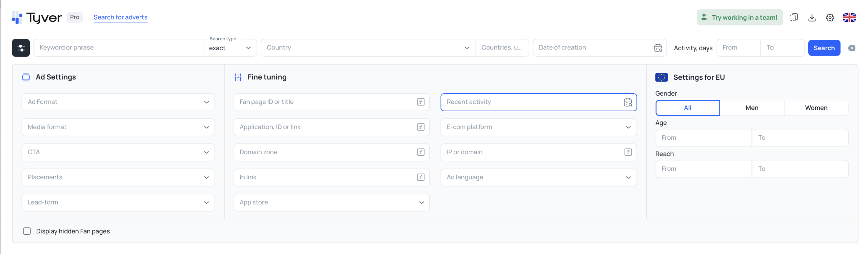Click the Countries union input field
Image resolution: width=868 pixels, height=254 pixels.
(x=502, y=48)
